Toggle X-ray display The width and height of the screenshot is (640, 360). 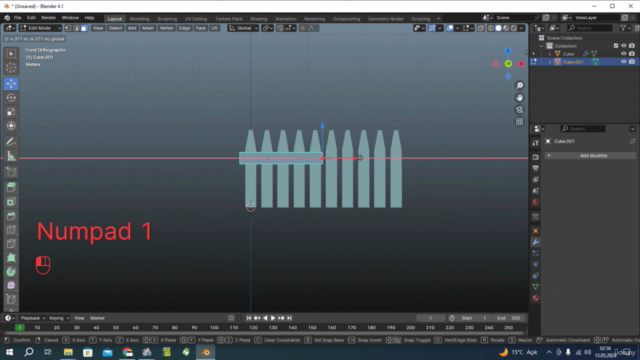tap(481, 28)
